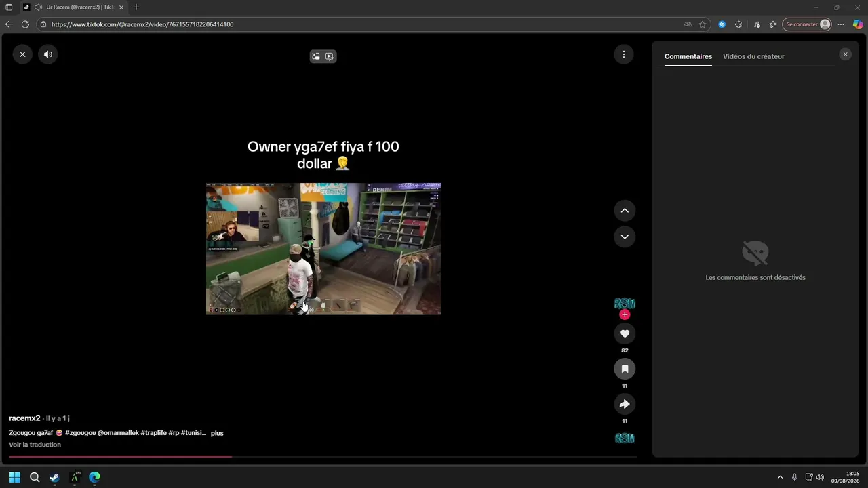Image resolution: width=868 pixels, height=488 pixels.
Task: Go back in the browser
Action: tap(9, 24)
